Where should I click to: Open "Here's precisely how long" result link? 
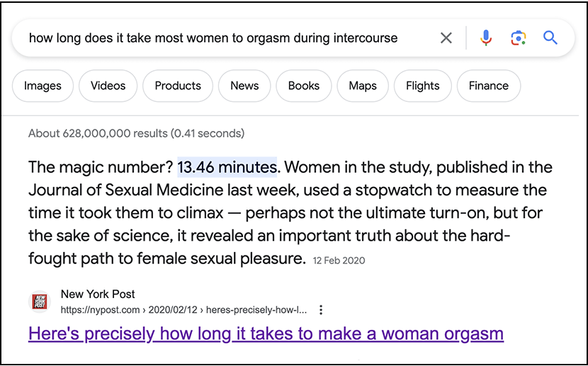pos(266,333)
